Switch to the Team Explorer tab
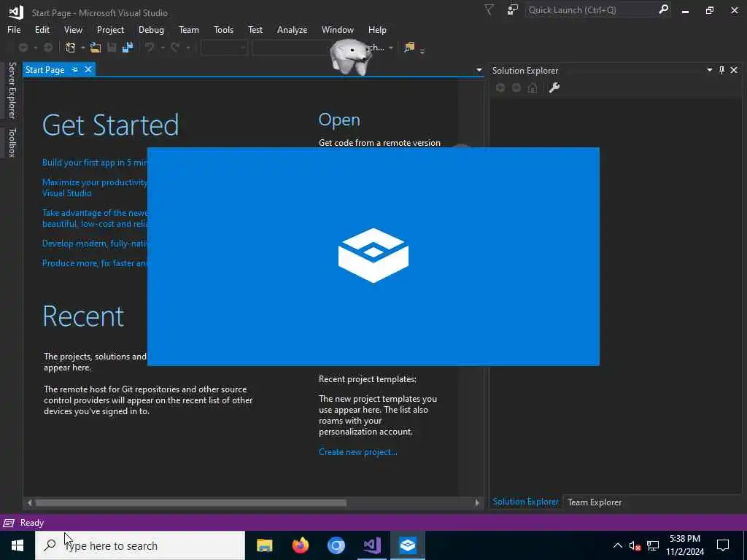The height and width of the screenshot is (560, 747). [x=595, y=502]
